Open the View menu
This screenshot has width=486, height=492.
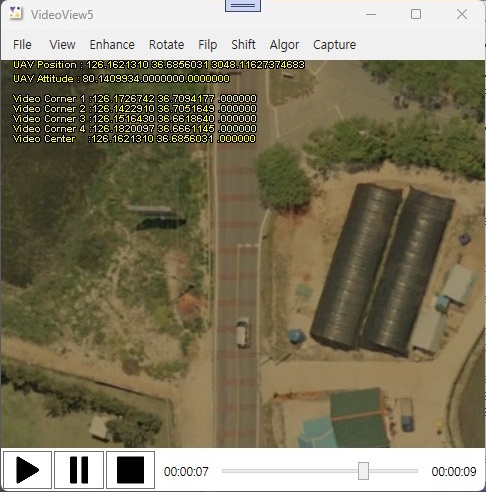click(x=62, y=45)
